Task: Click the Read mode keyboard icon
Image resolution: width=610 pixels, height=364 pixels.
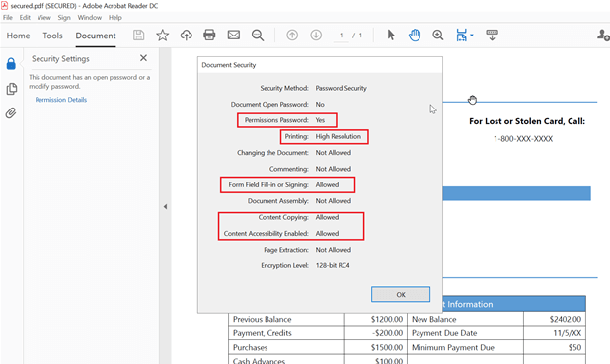Action: tap(492, 35)
